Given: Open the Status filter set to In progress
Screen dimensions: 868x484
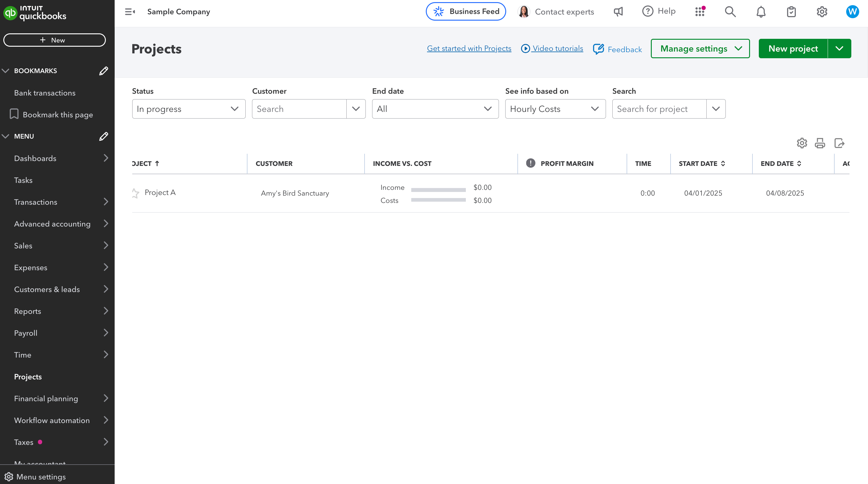Looking at the screenshot, I should tap(188, 109).
